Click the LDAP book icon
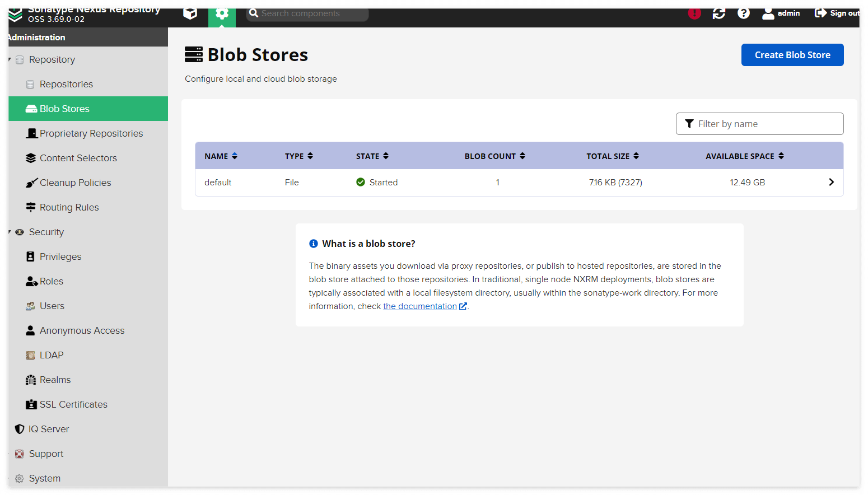Screen dimensions: 868x495 pos(30,355)
